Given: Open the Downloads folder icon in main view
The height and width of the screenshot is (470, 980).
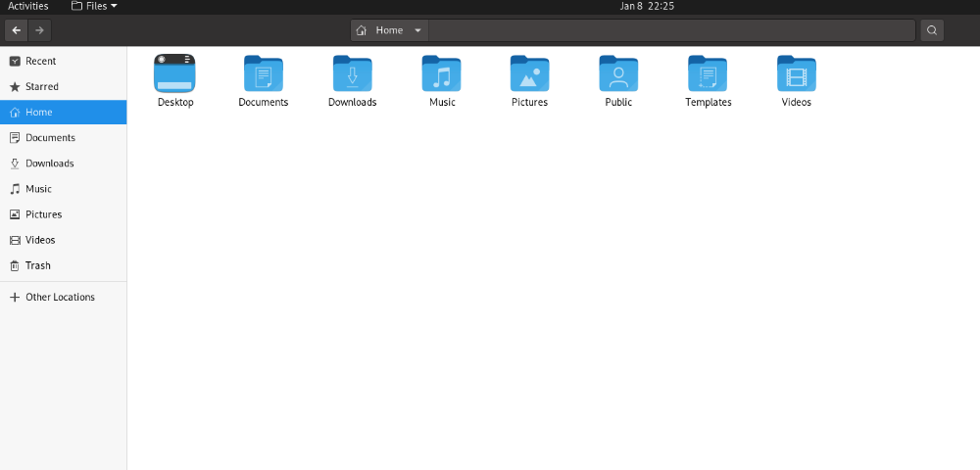Looking at the screenshot, I should (x=353, y=73).
